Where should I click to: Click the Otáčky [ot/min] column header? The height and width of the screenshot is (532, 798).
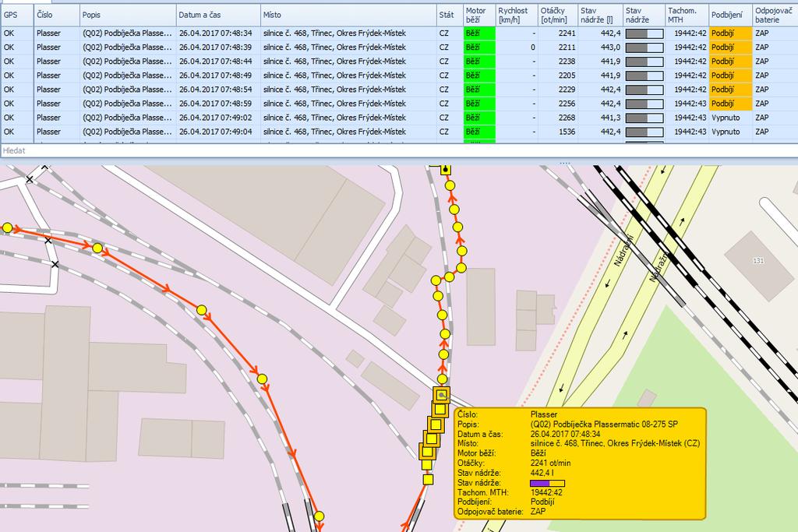[x=558, y=15]
